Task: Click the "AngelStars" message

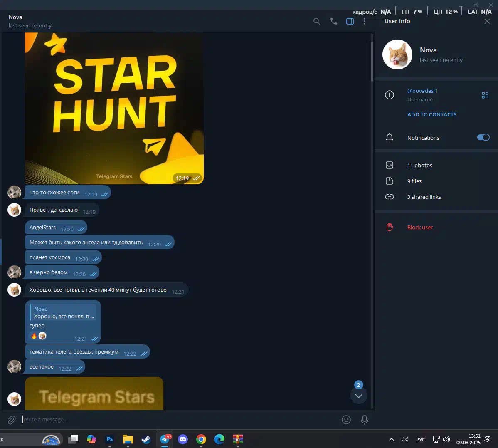Action: click(x=56, y=228)
